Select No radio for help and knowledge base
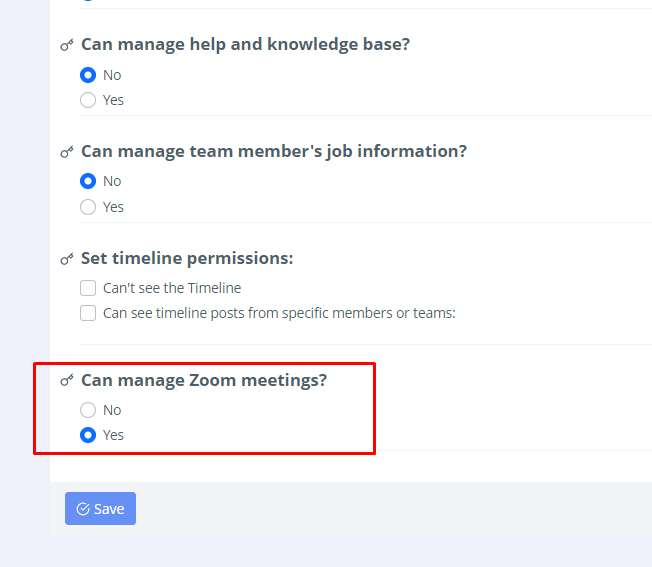Image resolution: width=652 pixels, height=567 pixels. pyautogui.click(x=88, y=75)
